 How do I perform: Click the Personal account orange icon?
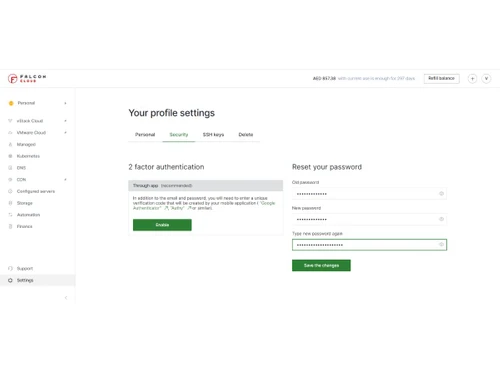(x=11, y=103)
